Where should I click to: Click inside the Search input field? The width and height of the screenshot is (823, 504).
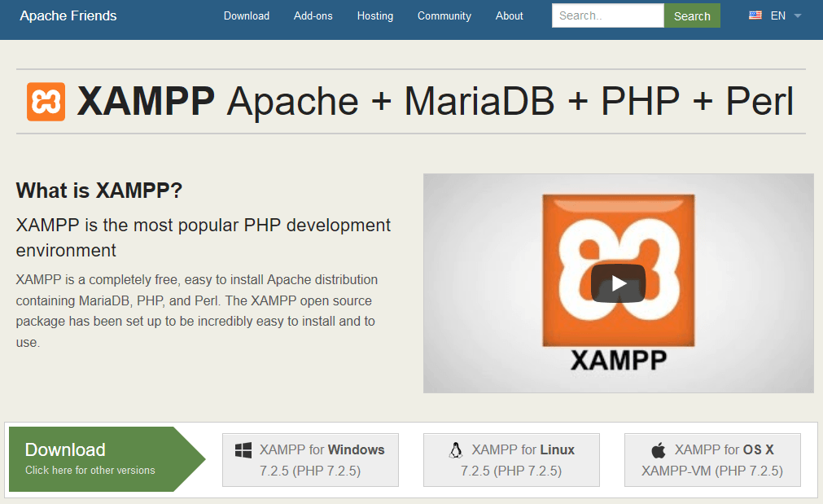[607, 15]
